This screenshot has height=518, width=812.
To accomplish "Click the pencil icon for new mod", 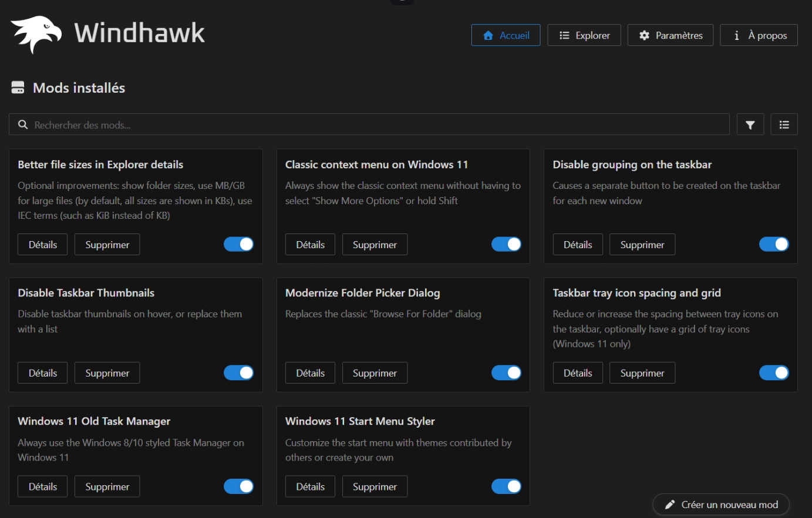I will [670, 505].
